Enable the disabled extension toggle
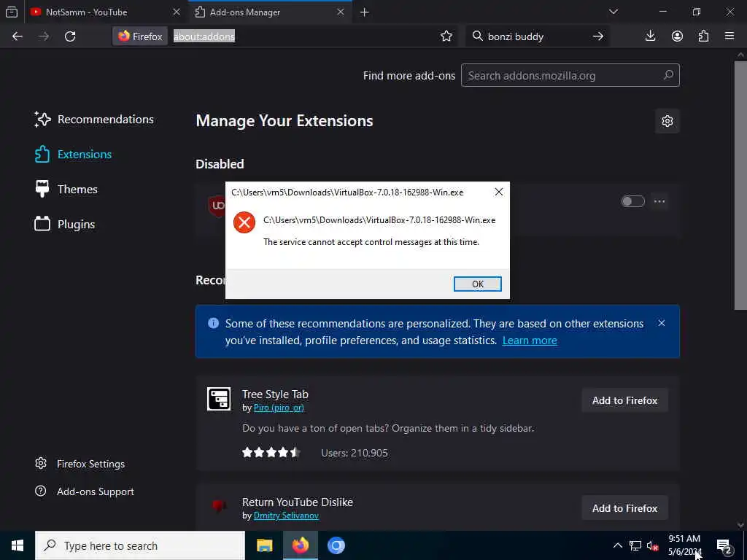This screenshot has width=747, height=560. pos(632,201)
